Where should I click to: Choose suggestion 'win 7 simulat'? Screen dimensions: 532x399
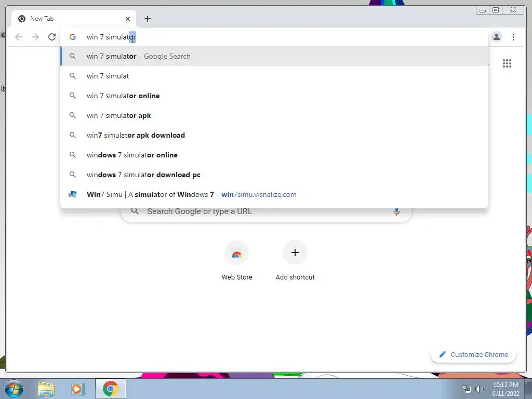click(x=274, y=76)
